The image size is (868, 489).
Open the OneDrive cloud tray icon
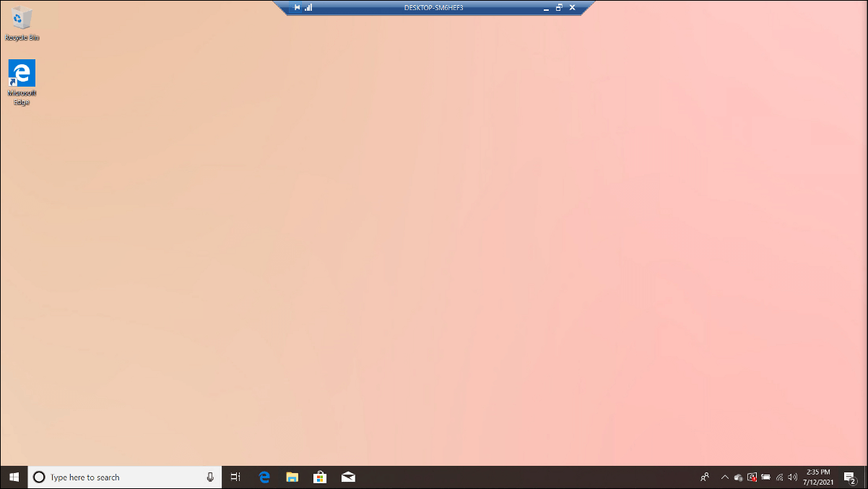738,477
